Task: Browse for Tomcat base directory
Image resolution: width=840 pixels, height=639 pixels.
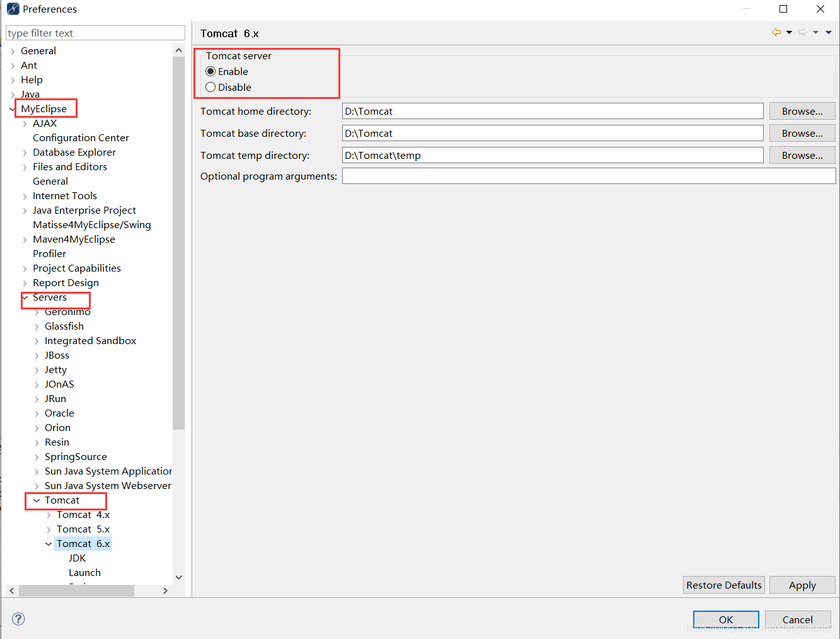Action: coord(802,133)
